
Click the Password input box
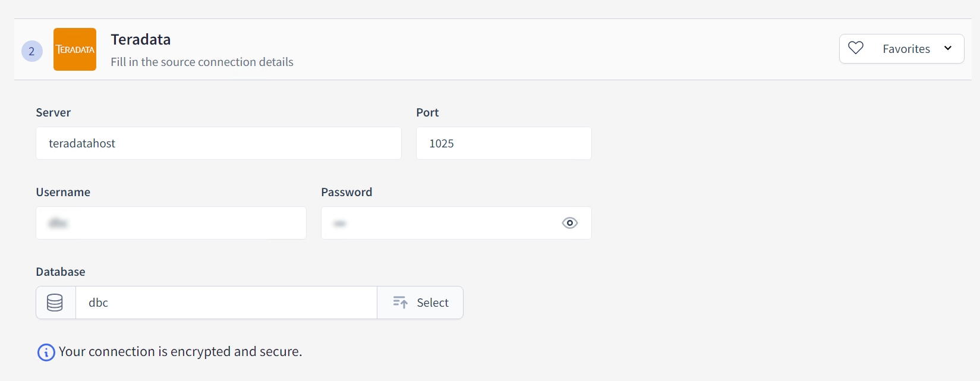[x=440, y=223]
